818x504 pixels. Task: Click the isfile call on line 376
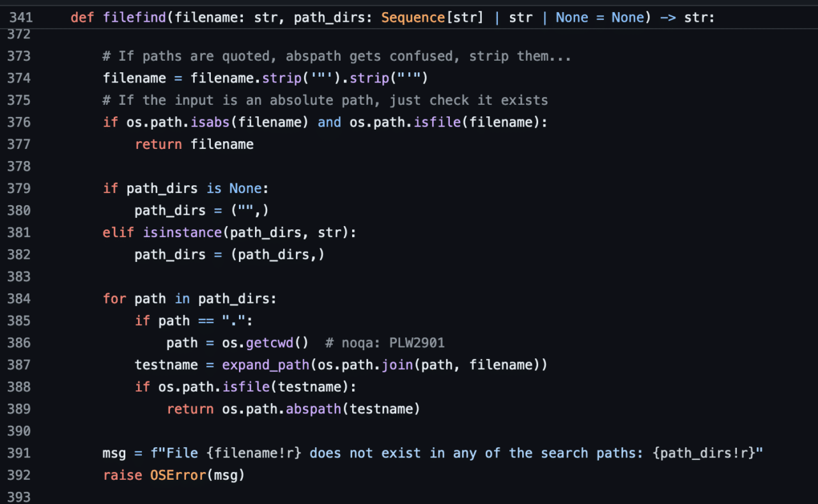pyautogui.click(x=436, y=122)
